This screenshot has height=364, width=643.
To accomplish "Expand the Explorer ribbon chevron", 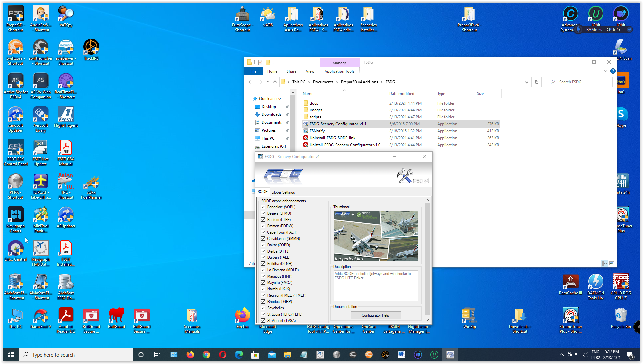I will tap(605, 71).
